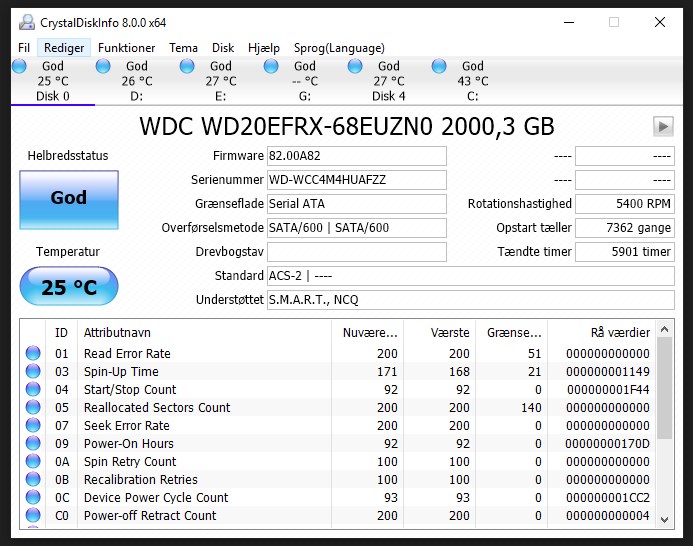693x546 pixels.
Task: Click status orb for Power-On Hours
Action: (33, 443)
